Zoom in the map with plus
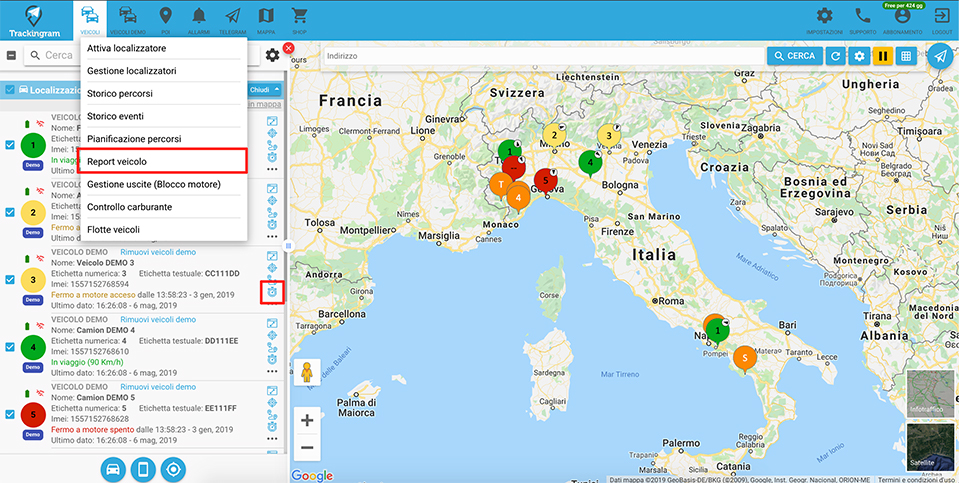This screenshot has width=959, height=483. pyautogui.click(x=307, y=421)
